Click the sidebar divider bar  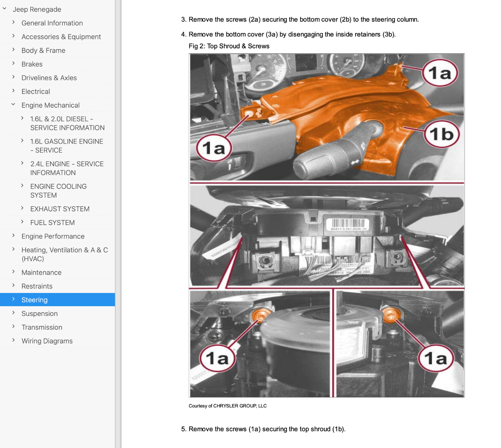coord(118,224)
